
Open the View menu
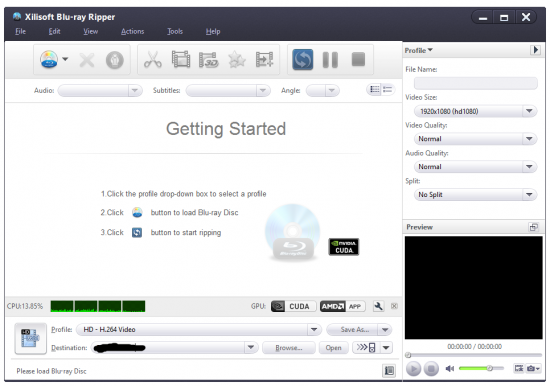click(90, 31)
